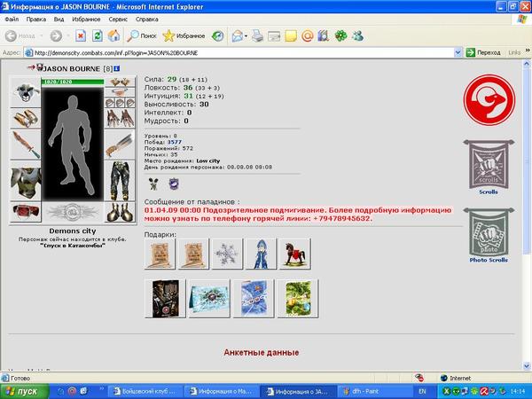
Task: Open the History clock icon
Action: pos(217,35)
